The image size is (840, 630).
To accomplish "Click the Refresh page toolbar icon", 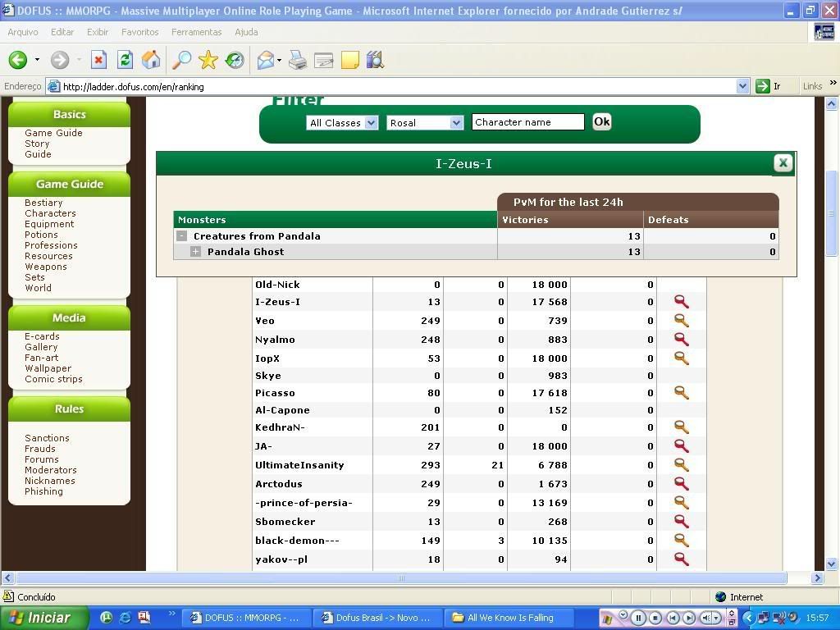I will (x=125, y=60).
